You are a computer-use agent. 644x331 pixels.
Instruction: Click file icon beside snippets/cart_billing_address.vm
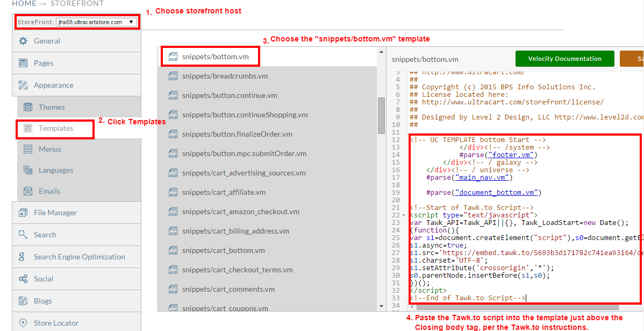[173, 231]
